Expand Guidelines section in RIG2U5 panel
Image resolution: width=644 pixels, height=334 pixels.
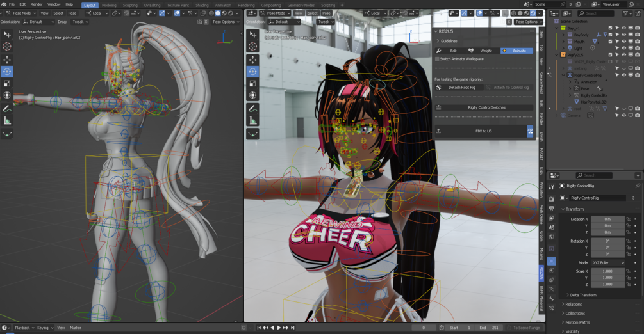point(449,41)
